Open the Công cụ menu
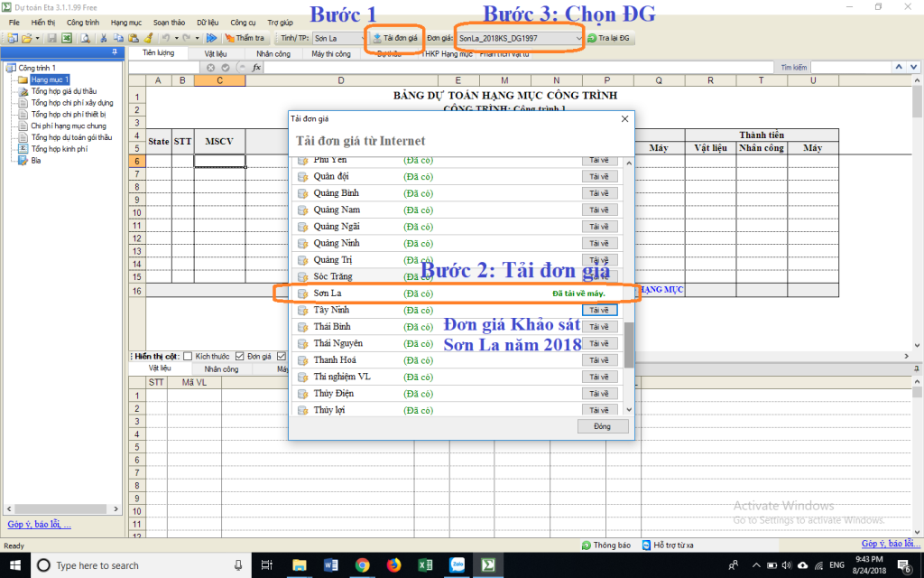 click(x=243, y=21)
